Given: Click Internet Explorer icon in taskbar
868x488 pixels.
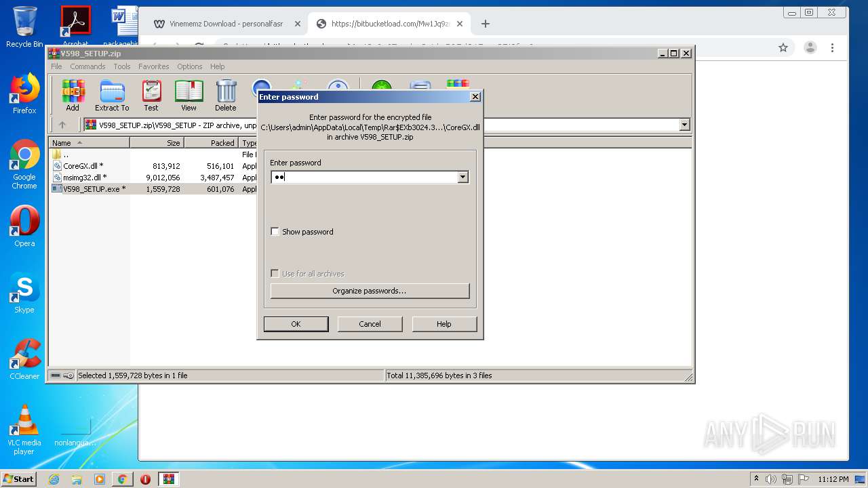Looking at the screenshot, I should [x=54, y=479].
